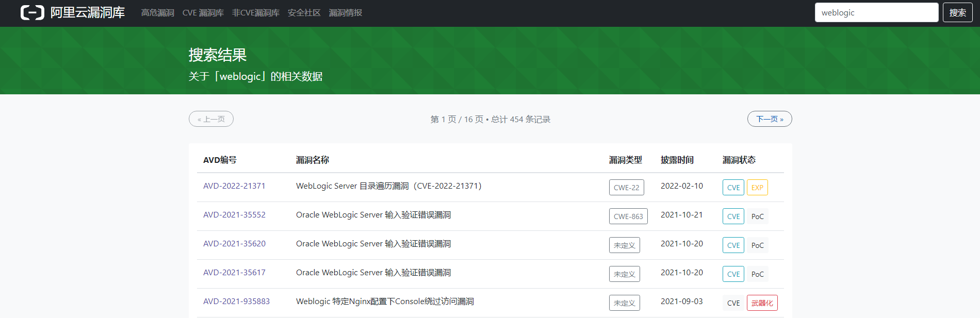Click the 漏洞名称 column header
Image resolution: width=980 pixels, height=318 pixels.
point(313,160)
